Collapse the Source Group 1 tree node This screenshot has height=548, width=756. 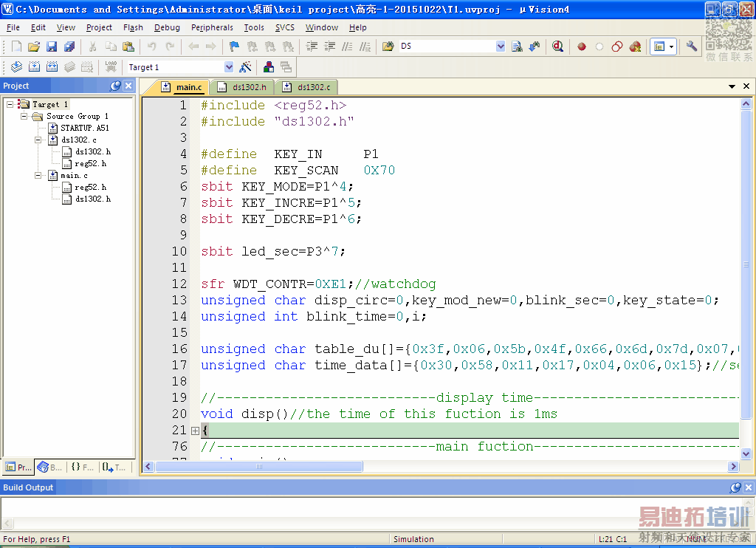coord(24,116)
